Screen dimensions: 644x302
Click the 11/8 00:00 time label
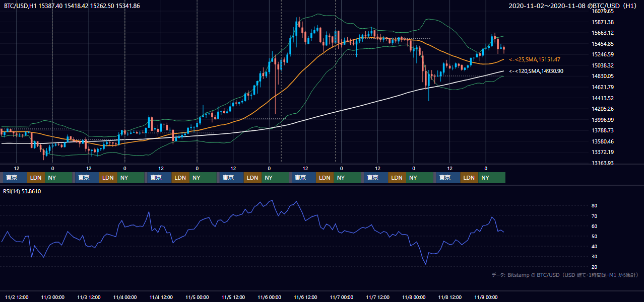[414, 297]
